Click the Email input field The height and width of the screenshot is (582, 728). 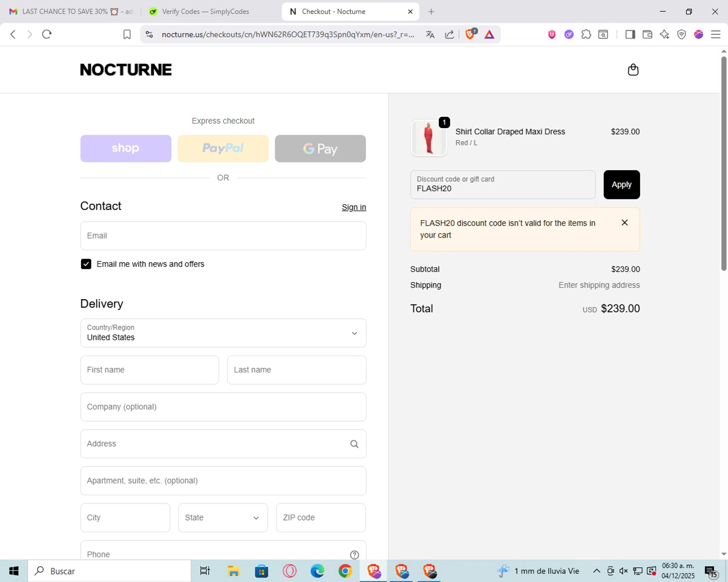point(223,236)
